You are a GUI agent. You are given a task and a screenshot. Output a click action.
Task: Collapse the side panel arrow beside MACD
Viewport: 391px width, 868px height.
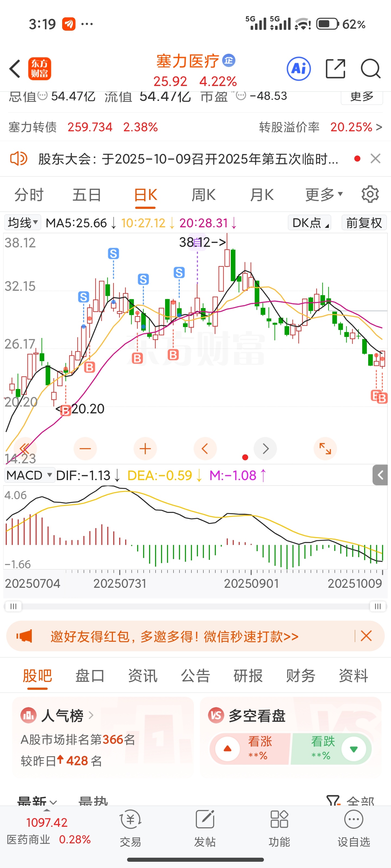click(380, 475)
